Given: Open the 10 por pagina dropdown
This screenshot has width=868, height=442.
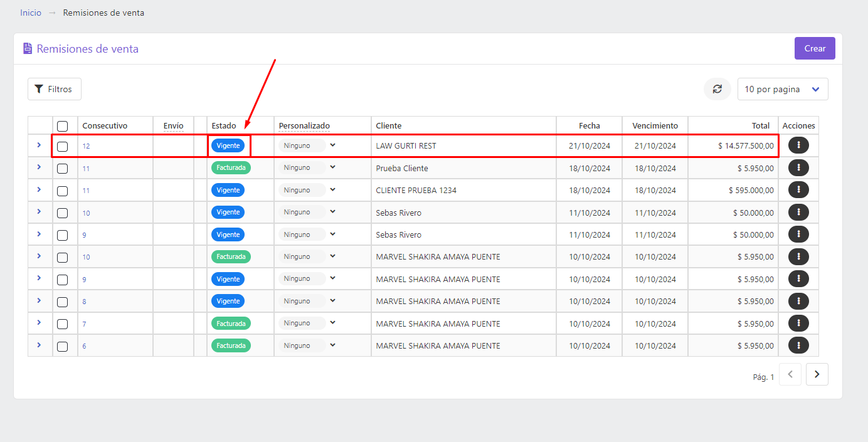Looking at the screenshot, I should click(x=783, y=89).
